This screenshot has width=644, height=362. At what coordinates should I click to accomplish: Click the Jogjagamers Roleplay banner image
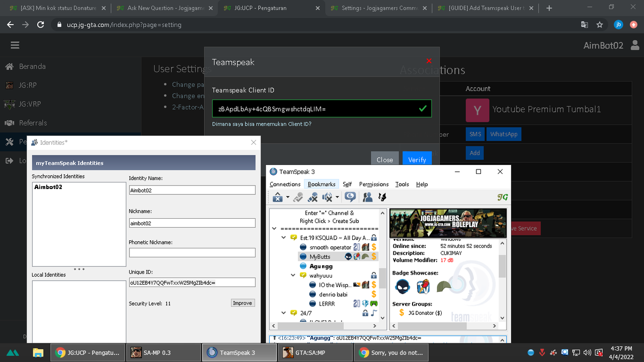pos(448,223)
